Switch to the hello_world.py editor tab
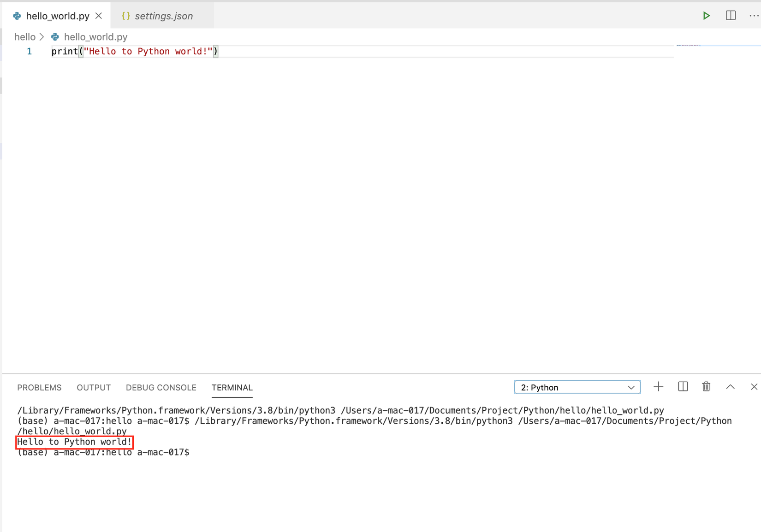761x532 pixels. click(57, 16)
